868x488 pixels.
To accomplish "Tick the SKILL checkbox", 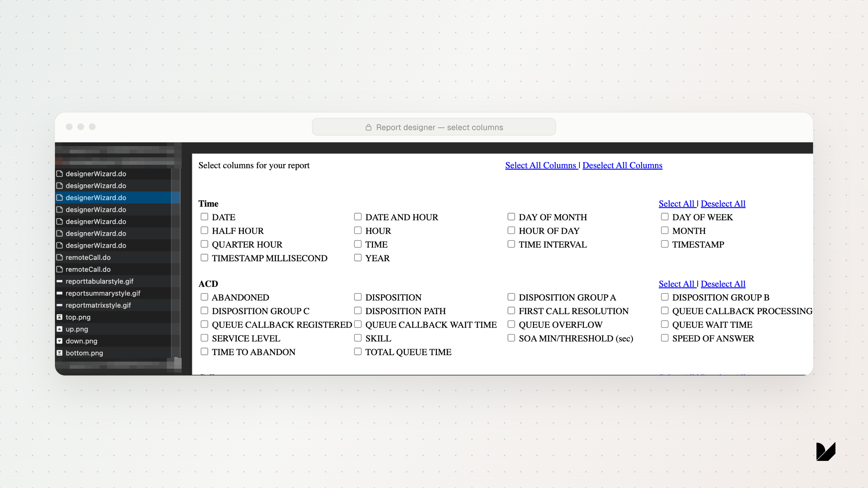I will tap(358, 338).
